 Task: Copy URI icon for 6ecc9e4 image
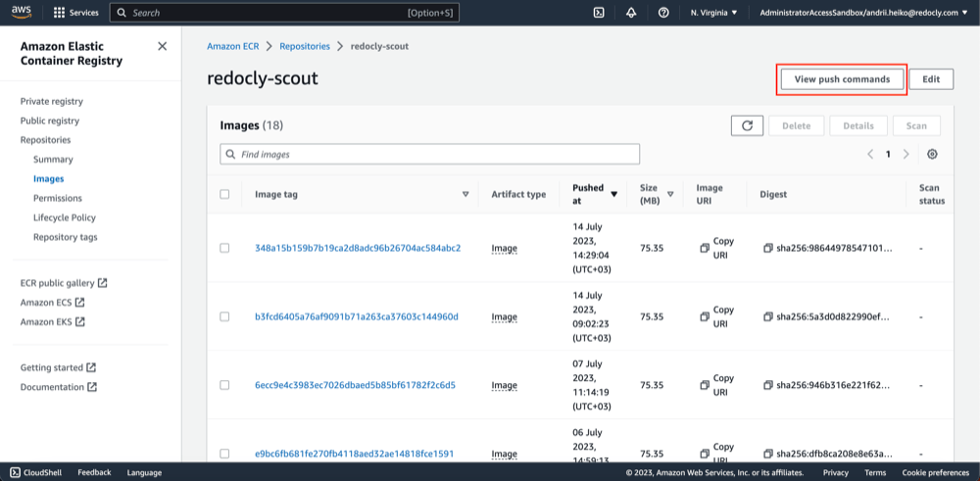(x=705, y=385)
